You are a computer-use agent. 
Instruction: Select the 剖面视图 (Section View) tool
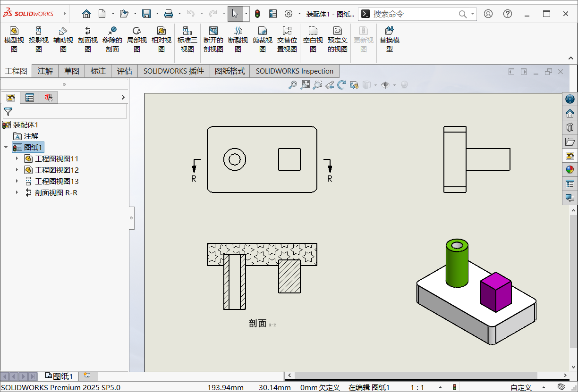click(x=88, y=40)
